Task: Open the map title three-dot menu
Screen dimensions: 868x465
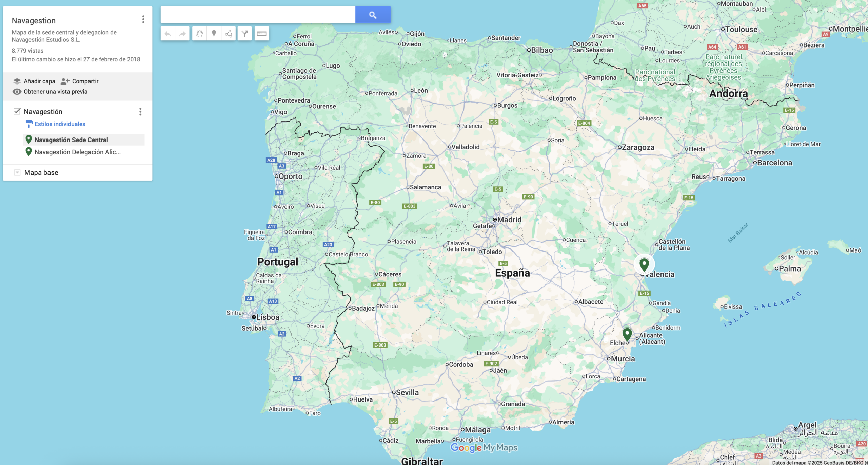Action: point(143,19)
